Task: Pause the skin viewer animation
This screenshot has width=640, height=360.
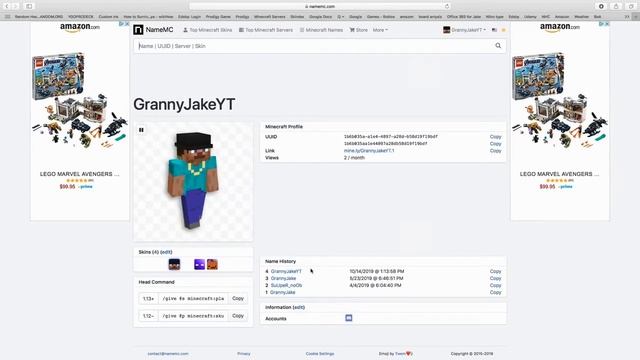Action: click(x=141, y=130)
